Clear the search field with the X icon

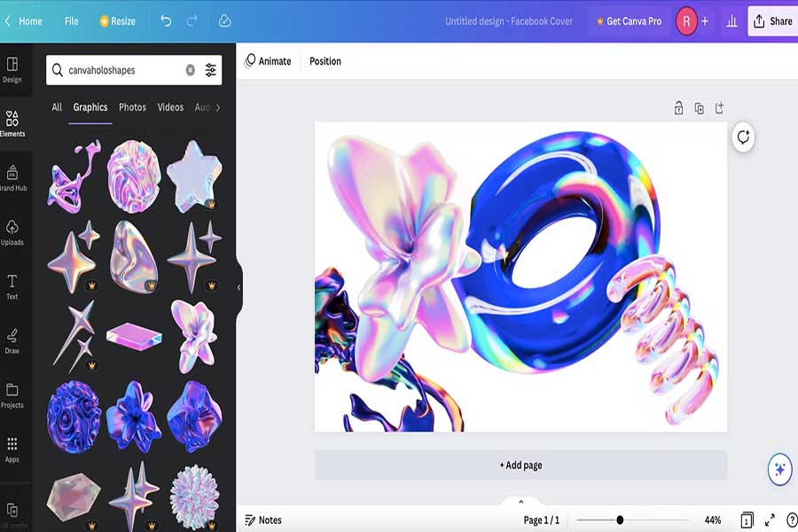(191, 70)
